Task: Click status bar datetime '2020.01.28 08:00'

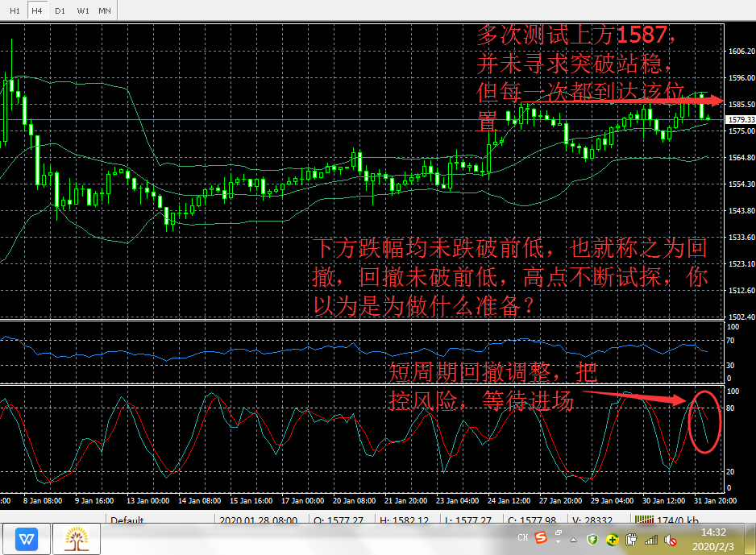Action: coord(259,520)
